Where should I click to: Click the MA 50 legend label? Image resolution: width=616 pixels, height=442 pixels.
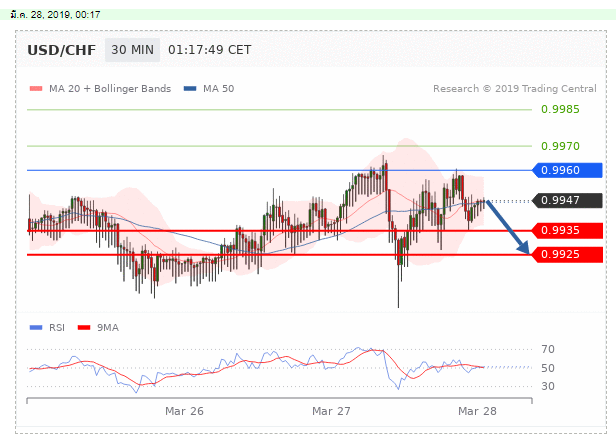(218, 89)
